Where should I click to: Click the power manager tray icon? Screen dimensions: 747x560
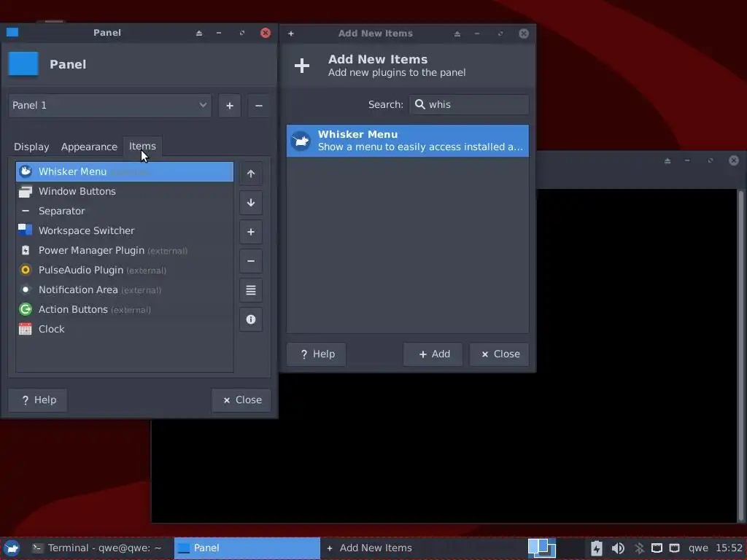(x=597, y=548)
